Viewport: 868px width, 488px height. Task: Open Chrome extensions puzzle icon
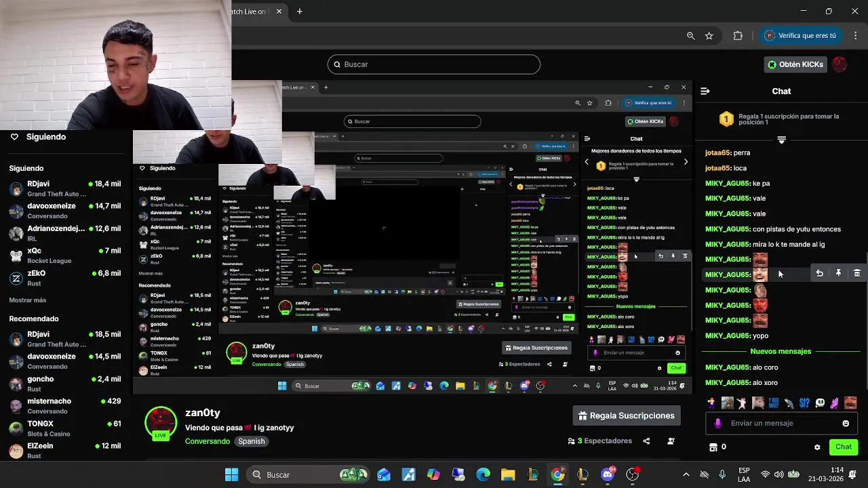(x=738, y=36)
